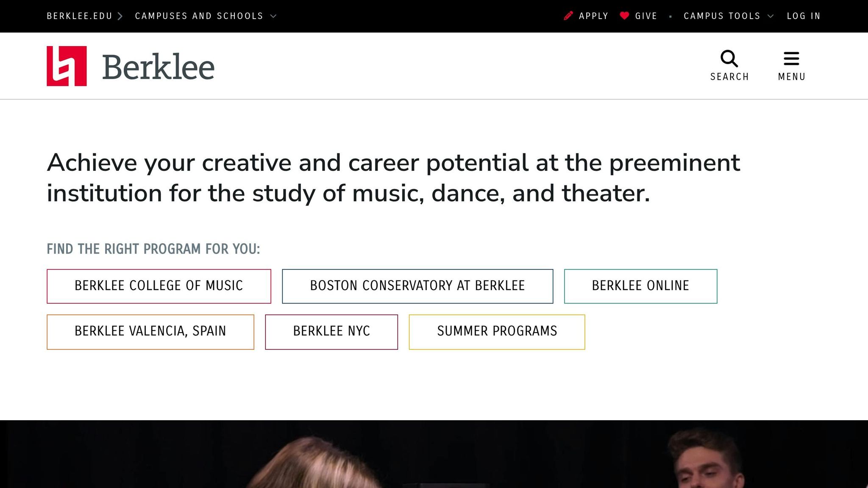Open search via magnifying glass icon
Image resolution: width=868 pixels, height=488 pixels.
coord(729,58)
